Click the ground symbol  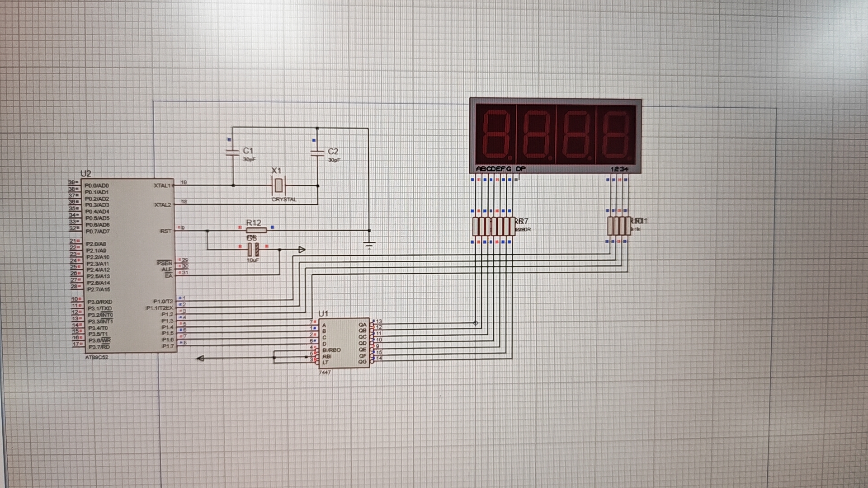click(x=369, y=245)
